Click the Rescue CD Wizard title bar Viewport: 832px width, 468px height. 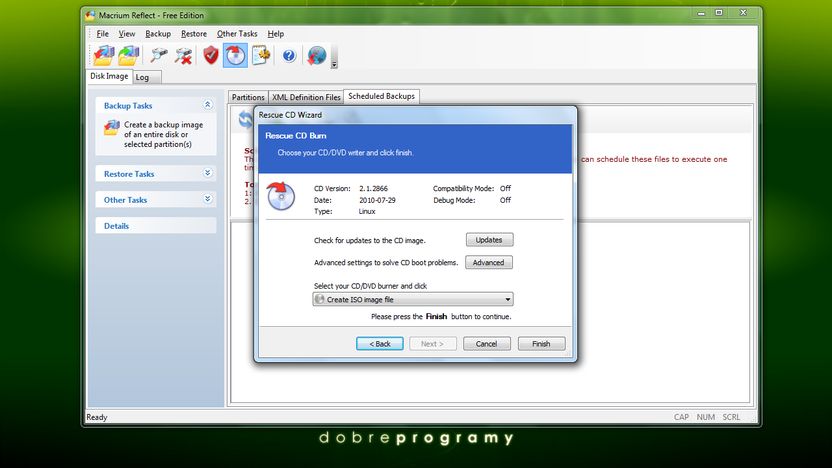tap(415, 115)
